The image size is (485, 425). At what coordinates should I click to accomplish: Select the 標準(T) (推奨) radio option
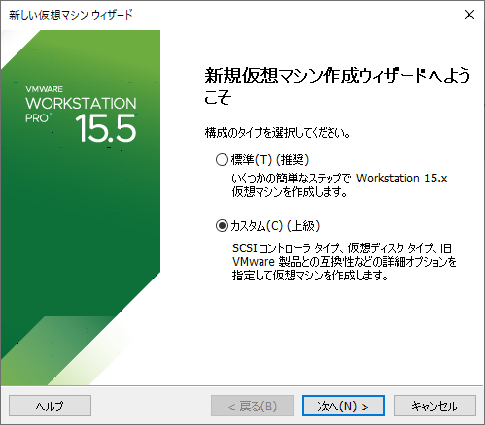262,160
